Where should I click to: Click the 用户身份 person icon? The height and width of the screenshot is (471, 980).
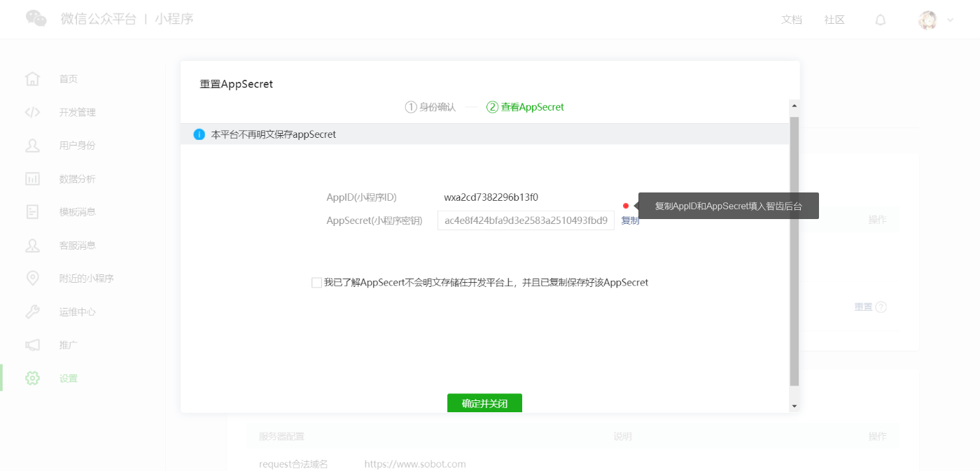click(x=32, y=146)
